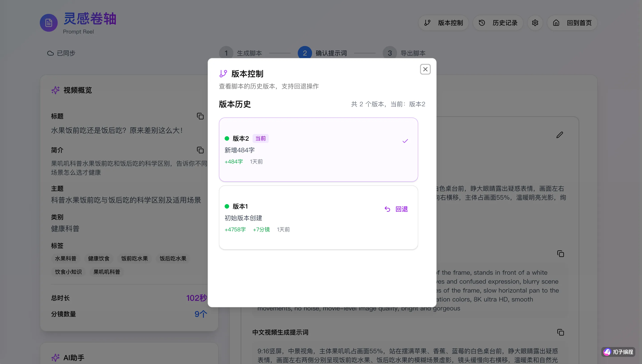Open 版本控制 from the top toolbar
Image resolution: width=642 pixels, height=364 pixels.
(x=443, y=23)
